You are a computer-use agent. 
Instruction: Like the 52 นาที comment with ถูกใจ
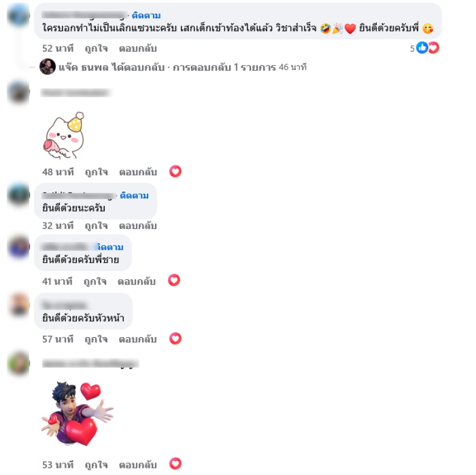click(96, 49)
